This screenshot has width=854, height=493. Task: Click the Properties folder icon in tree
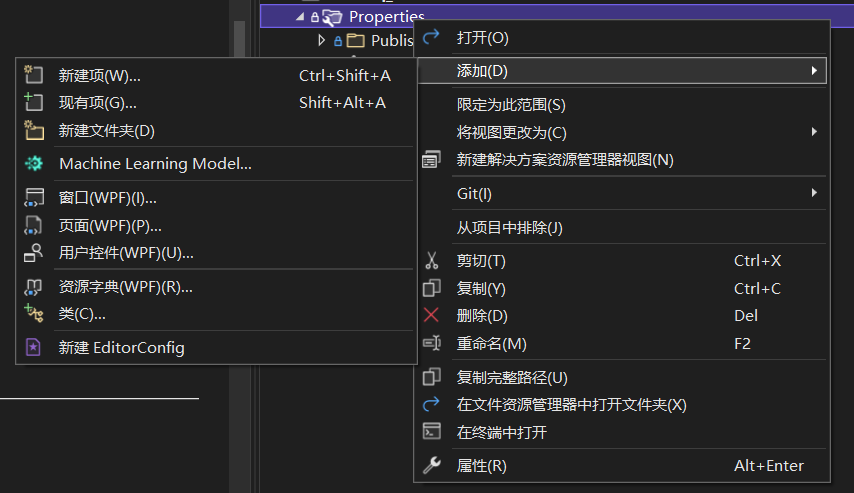point(332,17)
